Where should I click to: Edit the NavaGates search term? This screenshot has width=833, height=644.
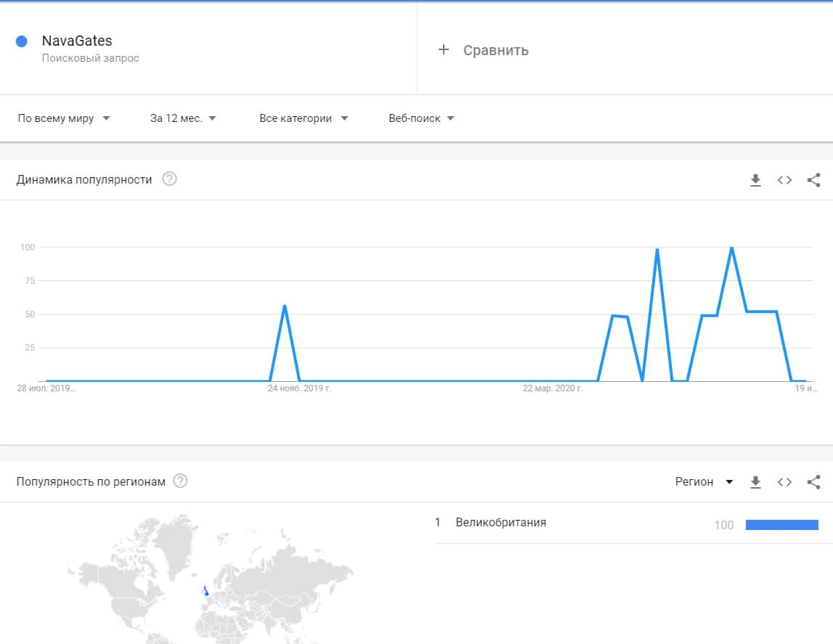click(77, 41)
